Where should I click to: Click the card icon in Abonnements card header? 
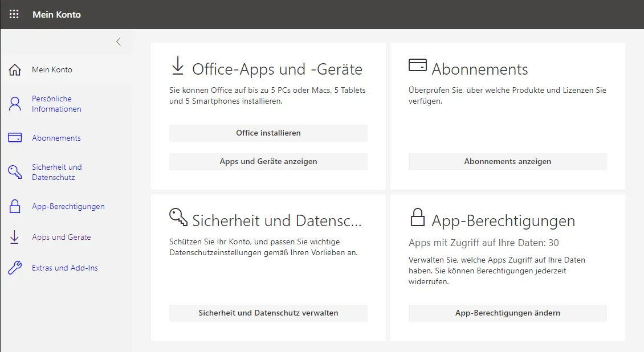tap(418, 66)
